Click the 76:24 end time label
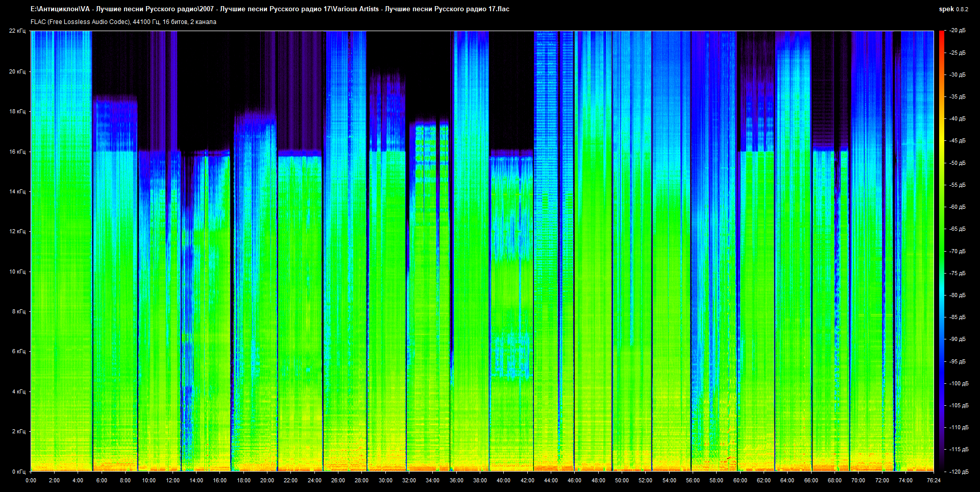The image size is (980, 492). [x=933, y=480]
